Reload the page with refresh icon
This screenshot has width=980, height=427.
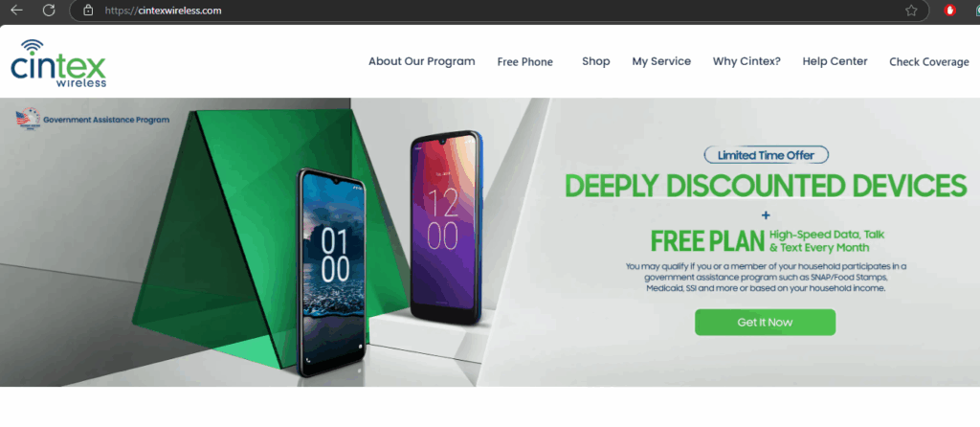49,10
